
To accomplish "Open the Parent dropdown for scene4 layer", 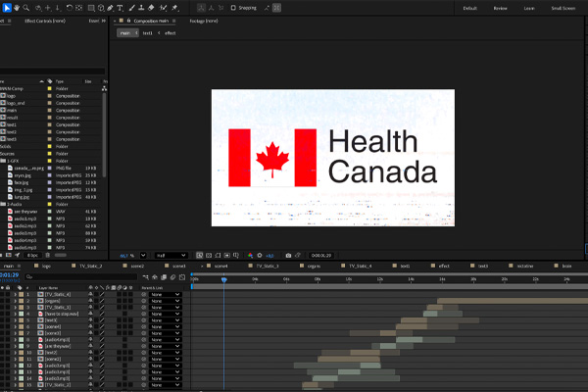I will (165, 326).
